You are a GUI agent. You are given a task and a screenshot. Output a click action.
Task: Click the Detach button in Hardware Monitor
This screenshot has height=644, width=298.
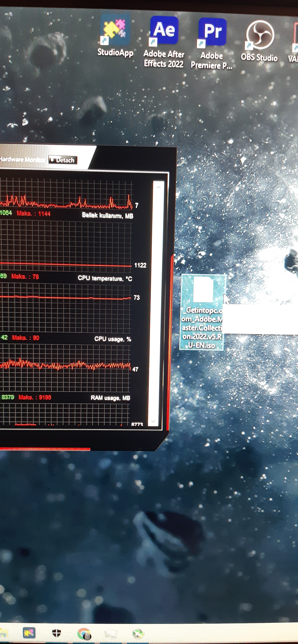coord(63,160)
